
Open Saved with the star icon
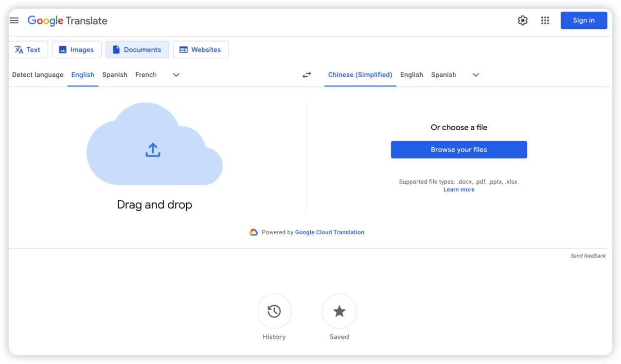pyautogui.click(x=339, y=311)
